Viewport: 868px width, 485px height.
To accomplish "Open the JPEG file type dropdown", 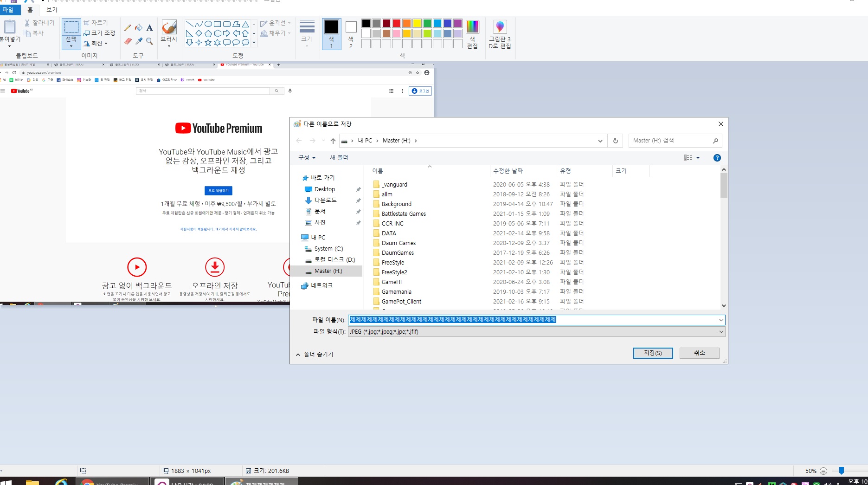I will (x=536, y=332).
